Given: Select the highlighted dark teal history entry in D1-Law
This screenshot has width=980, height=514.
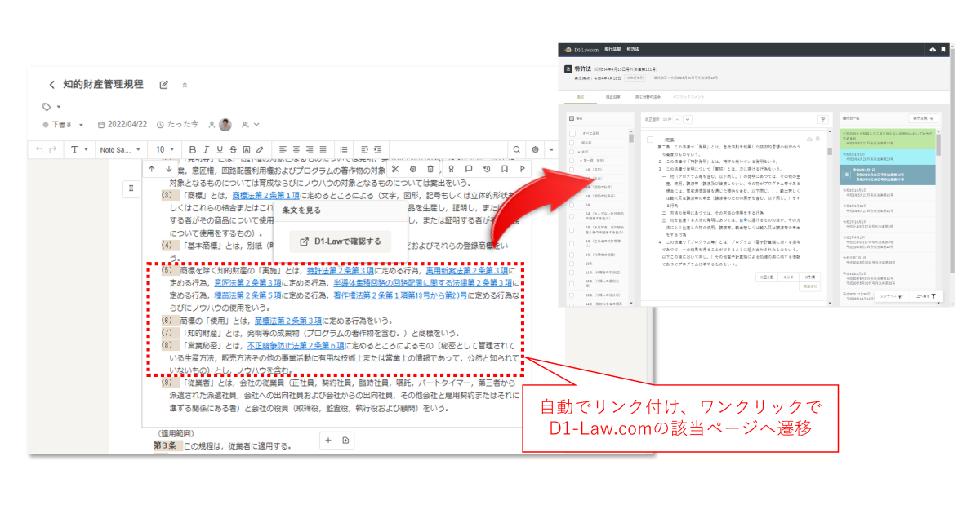Looking at the screenshot, I should click(x=889, y=175).
